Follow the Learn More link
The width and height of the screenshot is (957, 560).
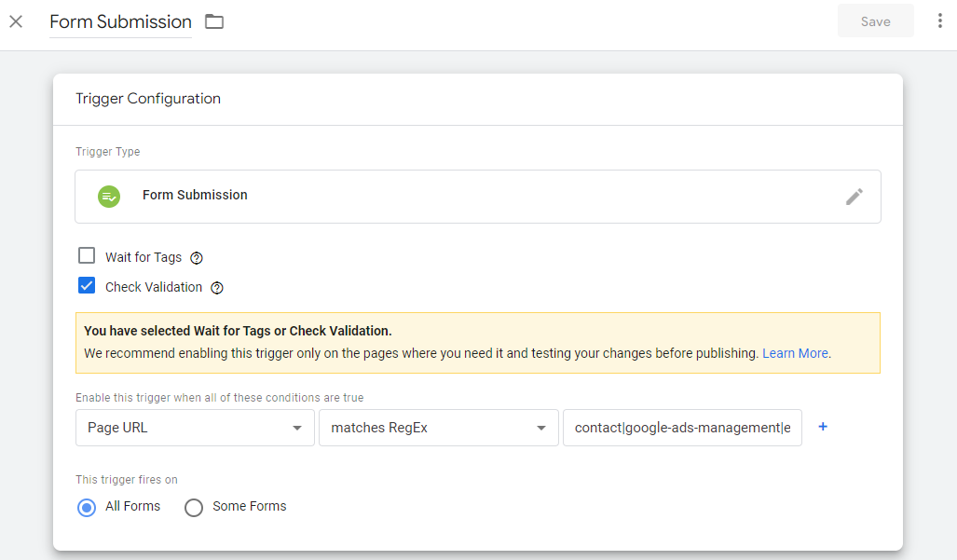point(795,353)
